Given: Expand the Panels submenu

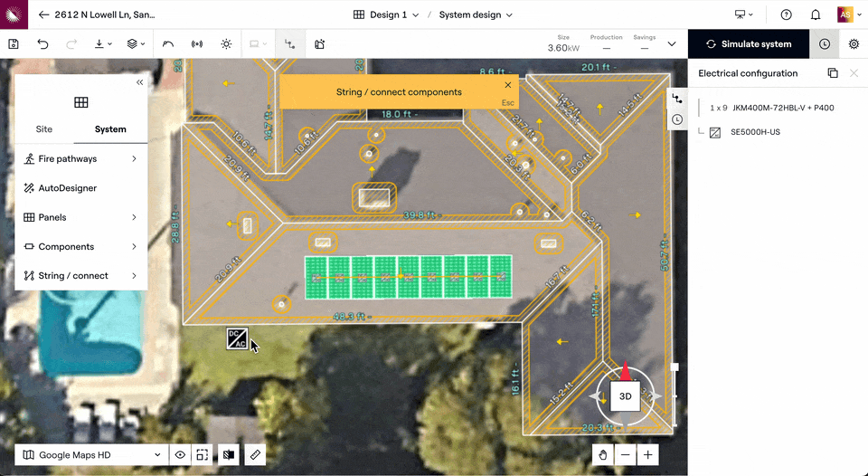Looking at the screenshot, I should point(80,217).
